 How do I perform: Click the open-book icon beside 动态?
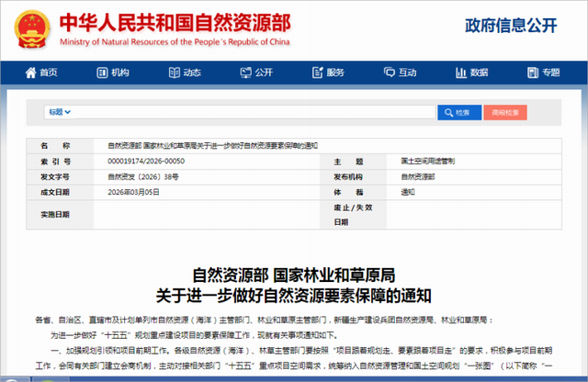[x=175, y=73]
